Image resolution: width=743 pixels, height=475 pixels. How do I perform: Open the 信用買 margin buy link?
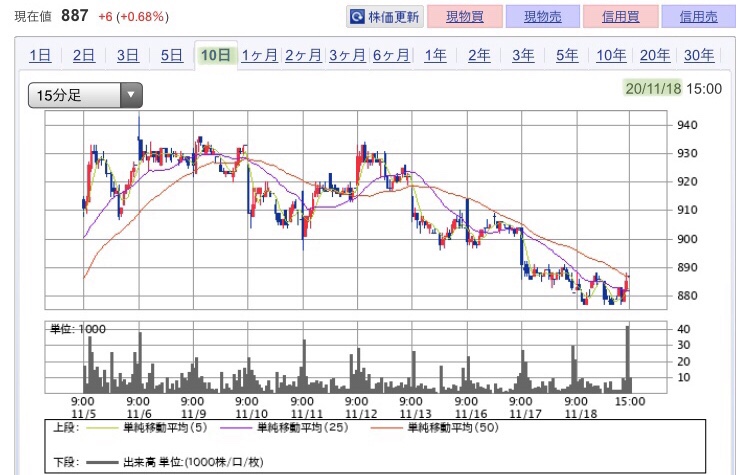pyautogui.click(x=621, y=17)
